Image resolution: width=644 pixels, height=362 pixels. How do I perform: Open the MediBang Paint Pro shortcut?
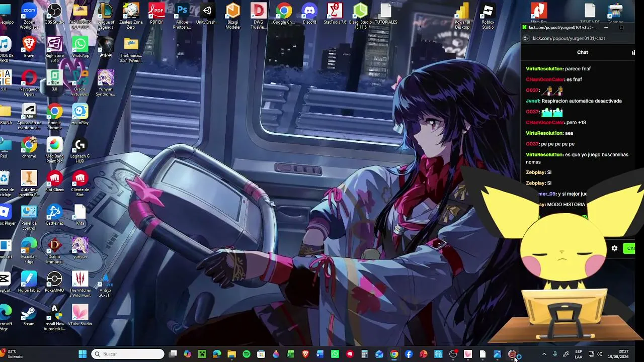tap(54, 150)
